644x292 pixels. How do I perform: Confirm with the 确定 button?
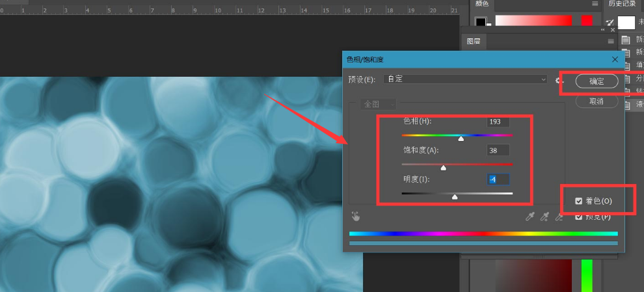[597, 81]
